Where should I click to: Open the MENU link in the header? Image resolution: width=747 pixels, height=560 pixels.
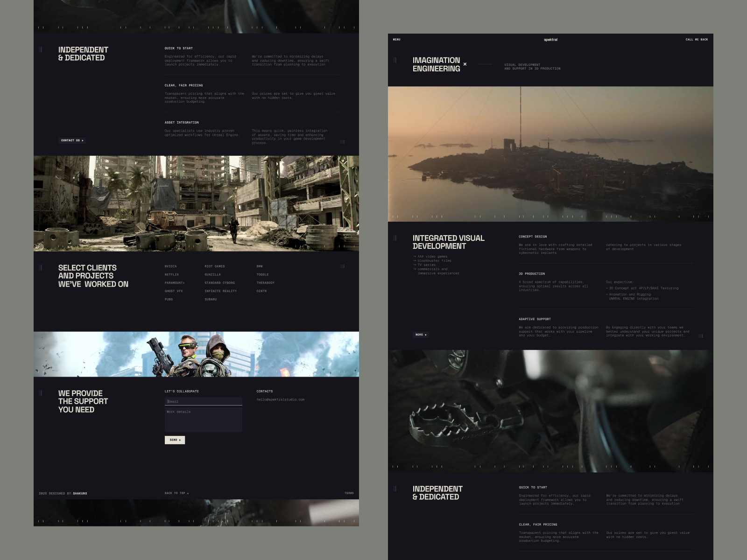click(x=396, y=40)
